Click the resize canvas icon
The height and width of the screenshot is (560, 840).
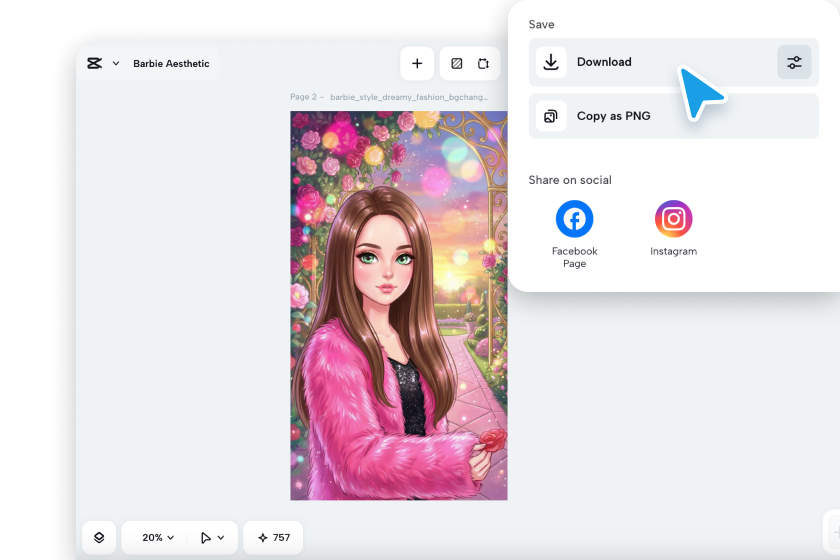coord(483,63)
